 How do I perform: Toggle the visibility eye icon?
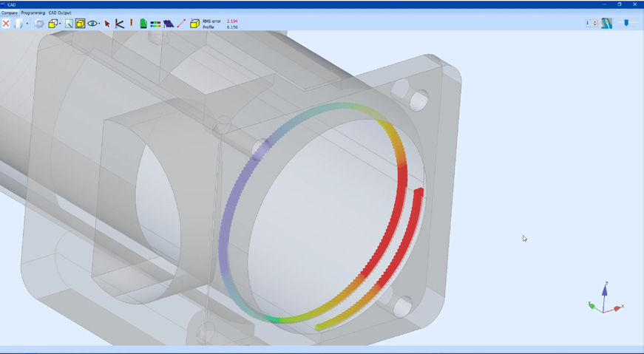(x=92, y=24)
